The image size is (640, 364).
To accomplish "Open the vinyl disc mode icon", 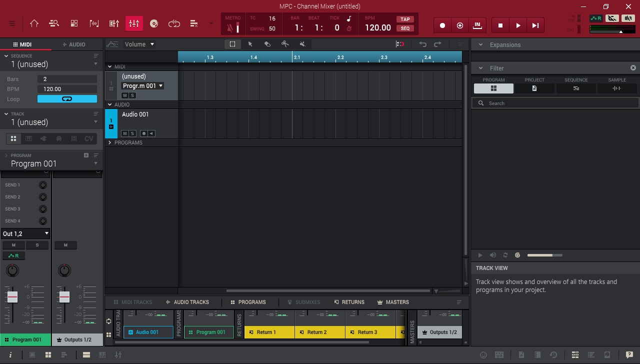I will point(154,23).
